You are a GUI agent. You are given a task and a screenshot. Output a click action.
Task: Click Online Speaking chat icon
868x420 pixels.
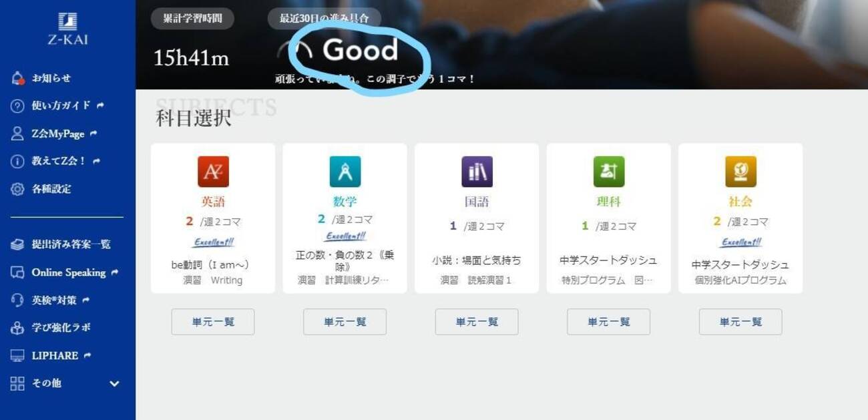[18, 272]
